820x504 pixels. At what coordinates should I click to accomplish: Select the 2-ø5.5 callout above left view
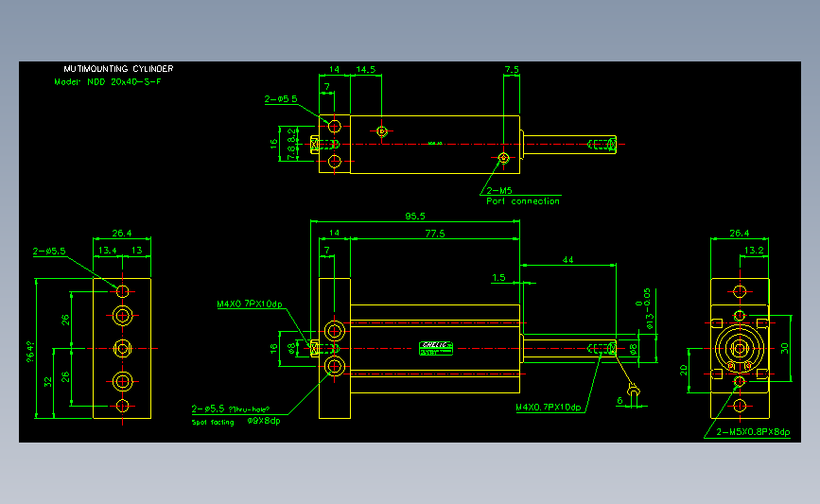(x=49, y=251)
